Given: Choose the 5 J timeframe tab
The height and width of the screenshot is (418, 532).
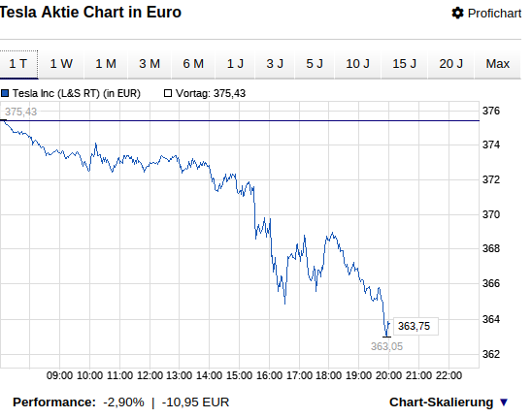Looking at the screenshot, I should tap(315, 64).
